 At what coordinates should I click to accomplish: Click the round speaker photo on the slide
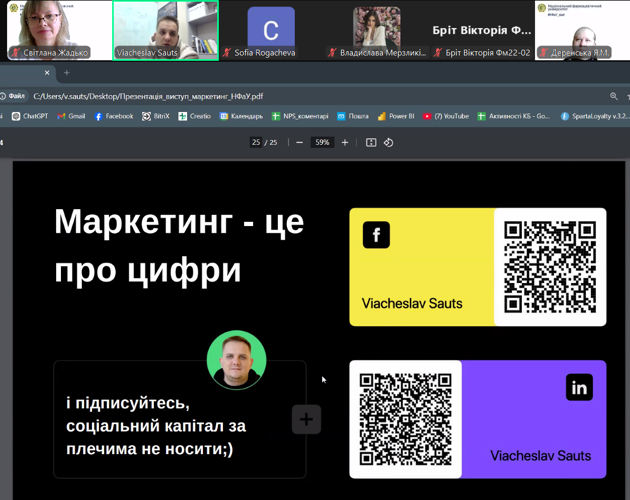[236, 360]
